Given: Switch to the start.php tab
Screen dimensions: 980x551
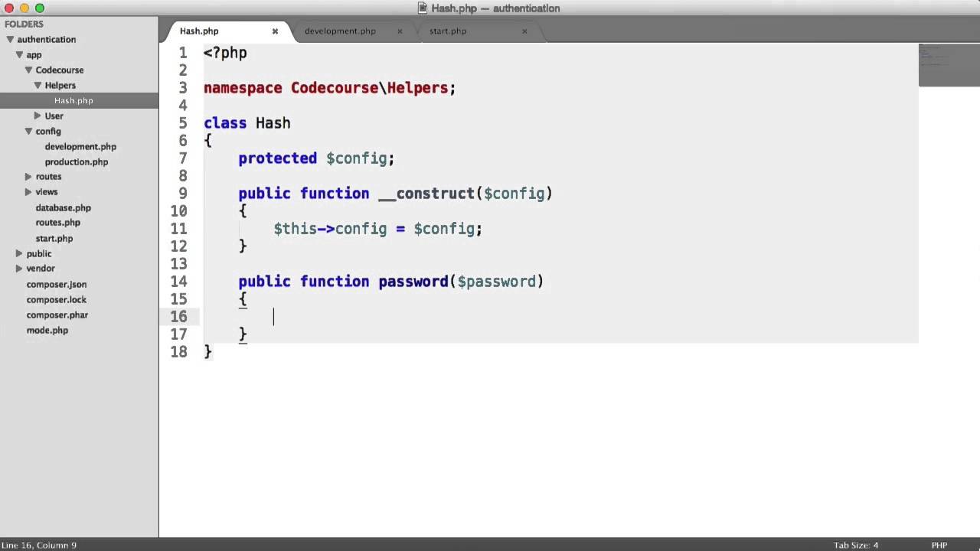Looking at the screenshot, I should point(448,31).
